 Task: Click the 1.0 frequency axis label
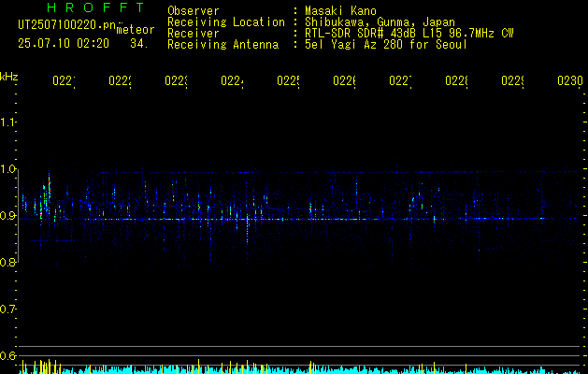click(7, 169)
